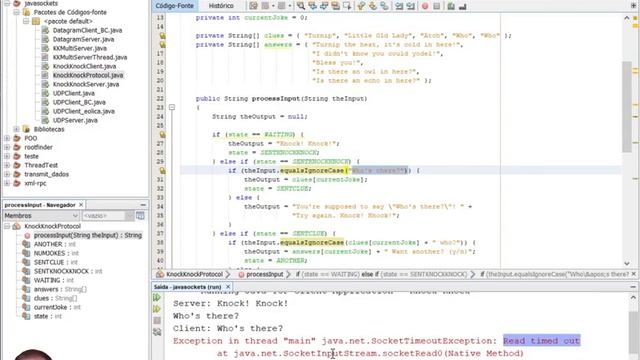Click KnockKnockProtocol in the breadcrumb bar
This screenshot has height=360, width=640.
194,274
